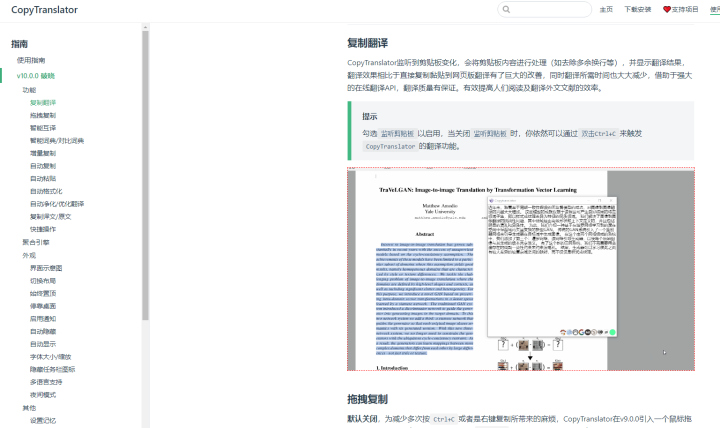Go to 自动格式化 sidebar link
Viewport: 720px width, 428px height.
[46, 191]
